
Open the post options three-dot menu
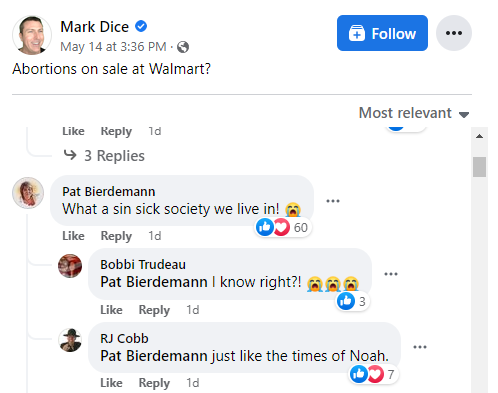click(x=454, y=33)
